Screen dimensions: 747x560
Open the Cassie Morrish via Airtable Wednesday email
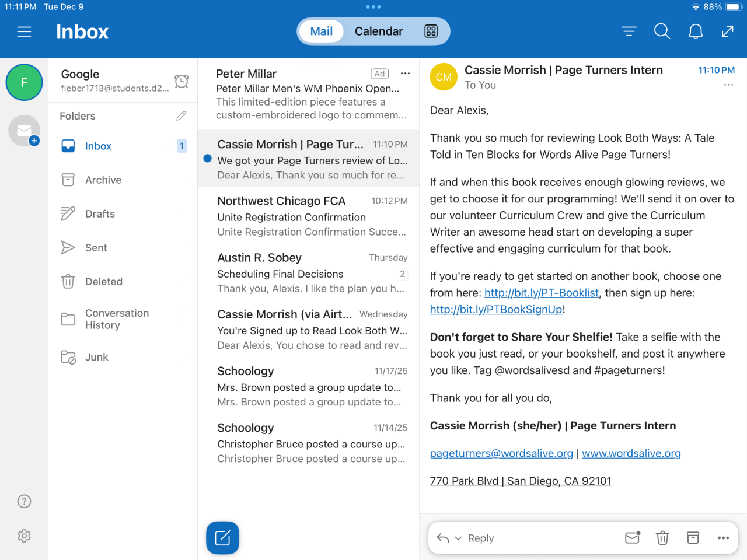pos(309,329)
